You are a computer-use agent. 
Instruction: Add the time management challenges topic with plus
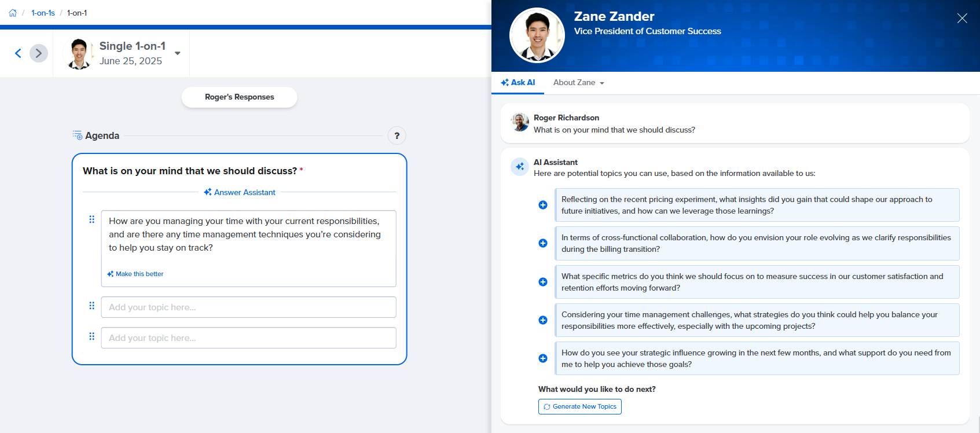(x=543, y=320)
